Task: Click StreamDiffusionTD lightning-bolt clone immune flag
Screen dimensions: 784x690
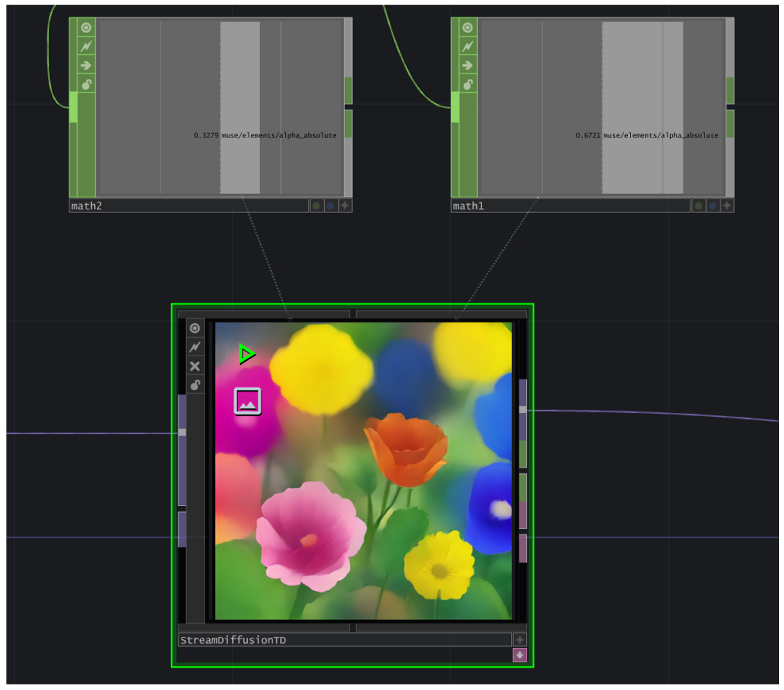Action: pyautogui.click(x=195, y=347)
